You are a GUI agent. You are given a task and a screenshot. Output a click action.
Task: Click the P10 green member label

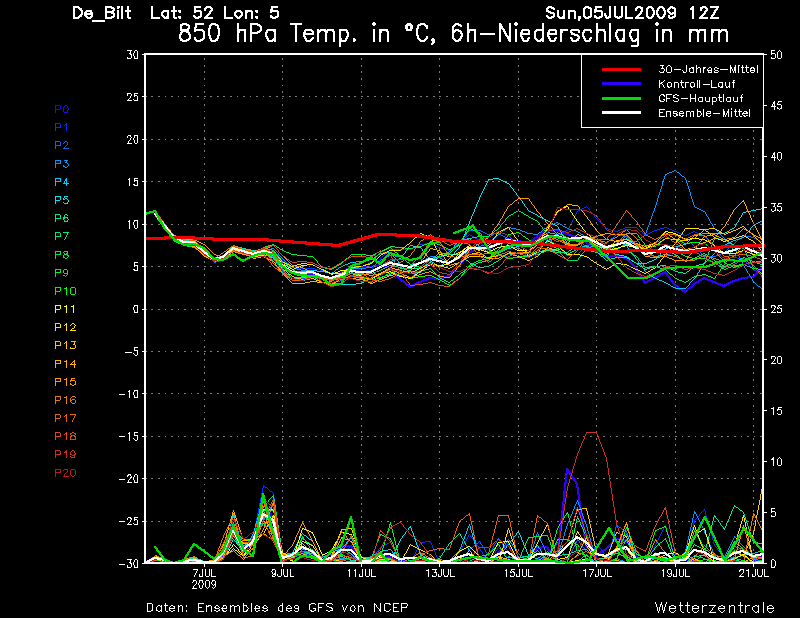(65, 291)
